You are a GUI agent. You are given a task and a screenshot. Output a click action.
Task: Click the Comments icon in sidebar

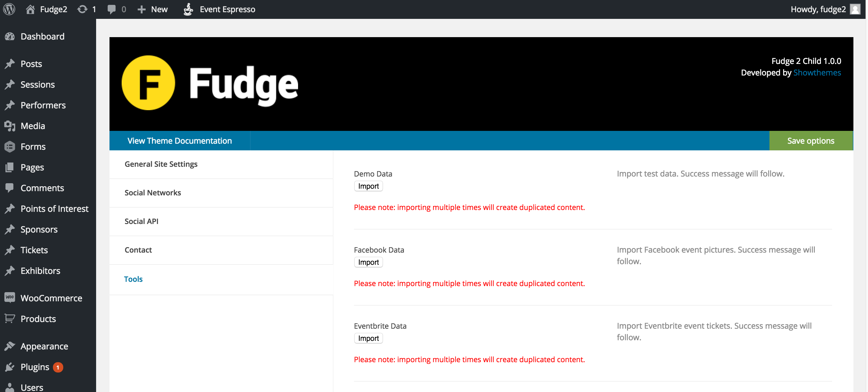tap(10, 188)
